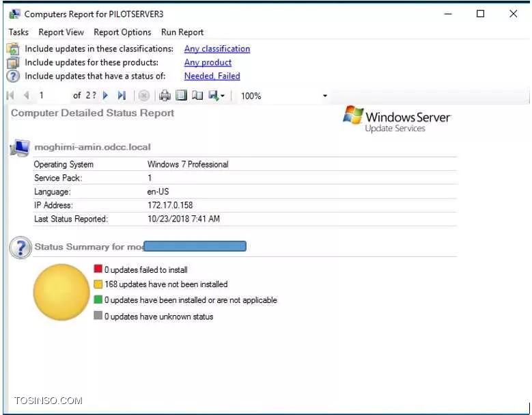The width and height of the screenshot is (532, 415).
Task: Minimize the report window
Action: 448,14
